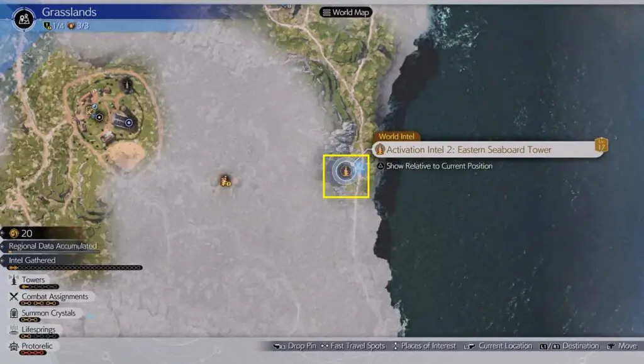Open Fast Travel Spots
Screen dimensions: 644x364
point(353,346)
